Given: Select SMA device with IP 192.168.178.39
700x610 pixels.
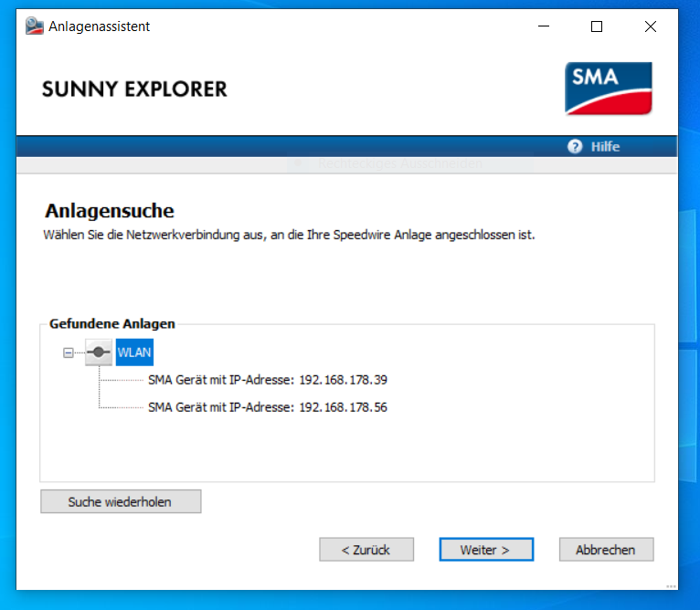Looking at the screenshot, I should point(268,380).
